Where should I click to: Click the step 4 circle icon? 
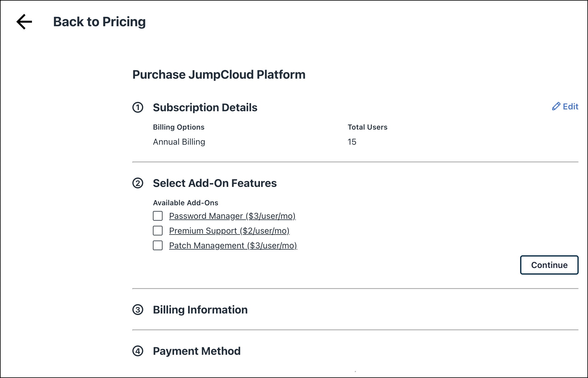point(138,351)
